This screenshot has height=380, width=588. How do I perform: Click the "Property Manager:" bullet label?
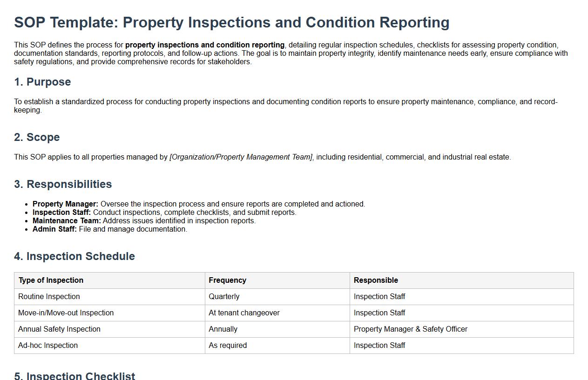click(x=65, y=204)
